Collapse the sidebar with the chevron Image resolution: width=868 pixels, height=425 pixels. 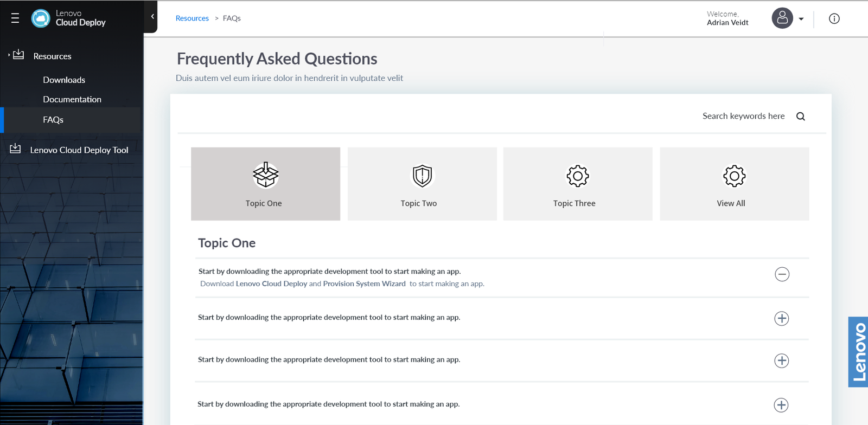(x=152, y=17)
